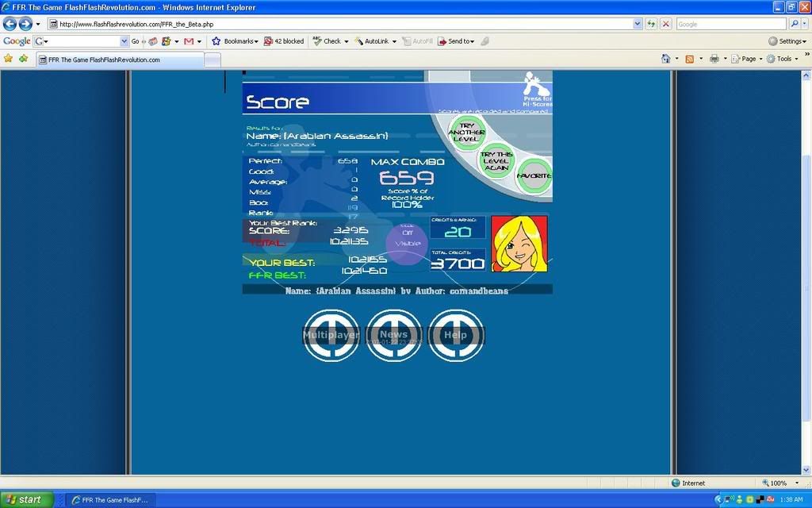Image resolution: width=812 pixels, height=508 pixels.
Task: Click the Stop loading red X icon
Action: [665, 24]
